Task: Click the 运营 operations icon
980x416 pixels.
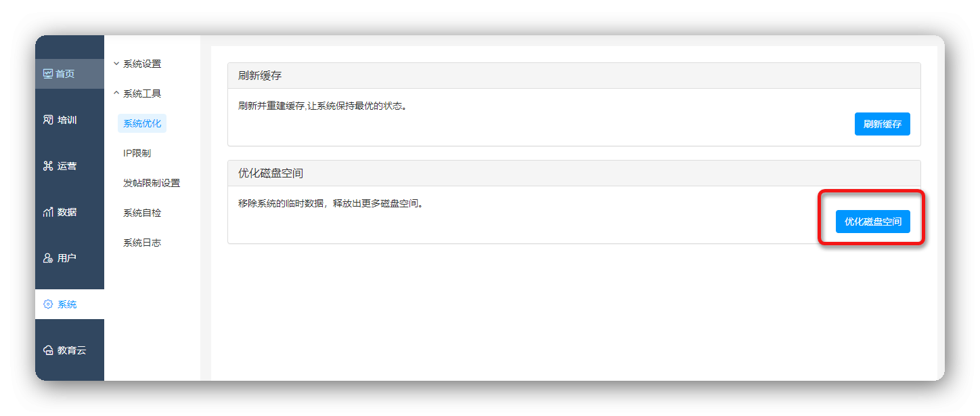Action: click(x=48, y=165)
